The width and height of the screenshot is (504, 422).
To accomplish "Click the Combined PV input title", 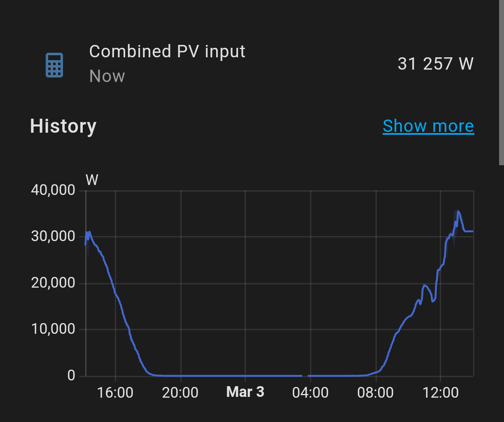I will click(x=167, y=52).
